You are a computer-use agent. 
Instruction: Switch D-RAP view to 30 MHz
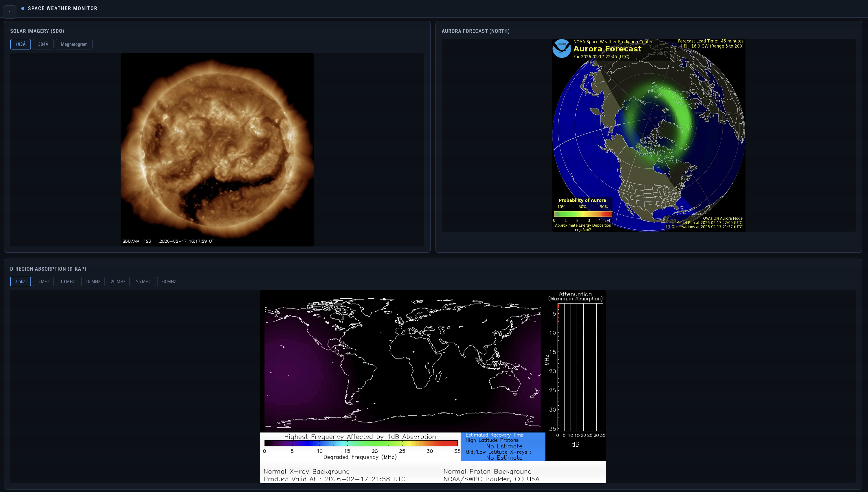[x=168, y=281]
